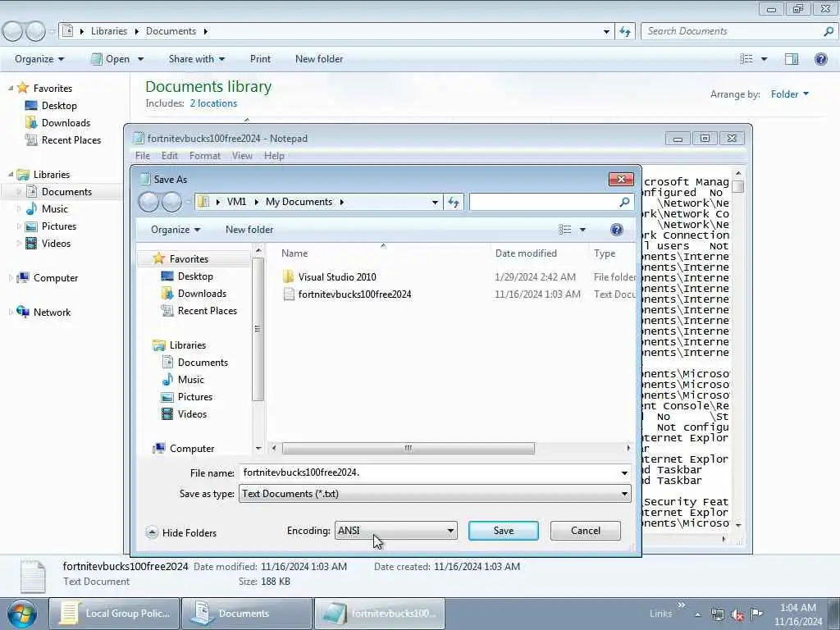The height and width of the screenshot is (630, 840).
Task: Open the Save as type combo box
Action: click(x=435, y=493)
